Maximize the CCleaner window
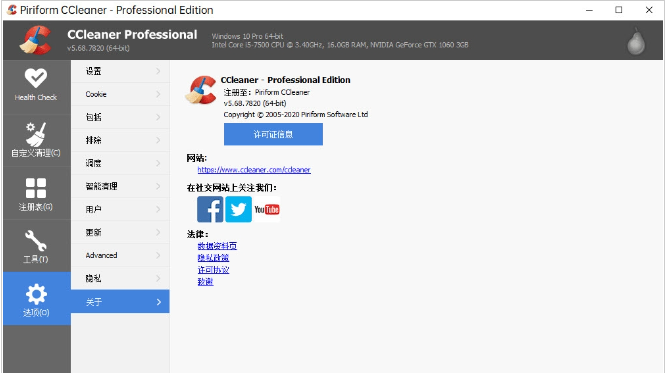The height and width of the screenshot is (373, 671). (x=619, y=10)
